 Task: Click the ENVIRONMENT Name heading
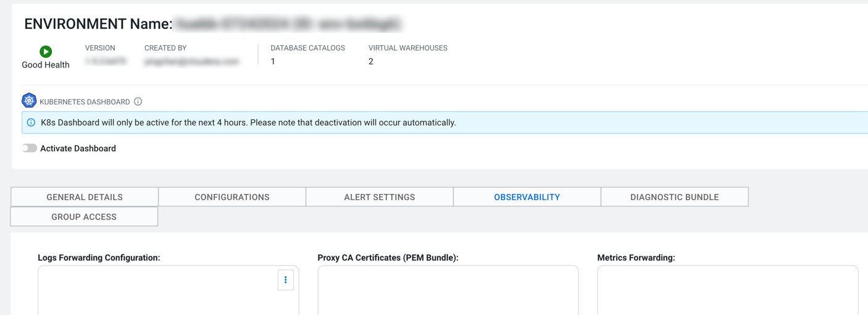98,24
